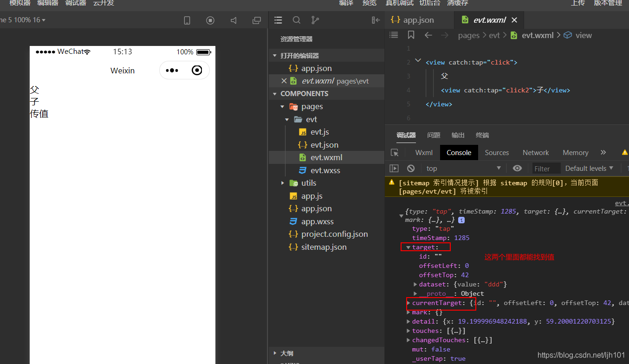Click the phone device frame icon
The height and width of the screenshot is (364, 629).
coord(187,20)
